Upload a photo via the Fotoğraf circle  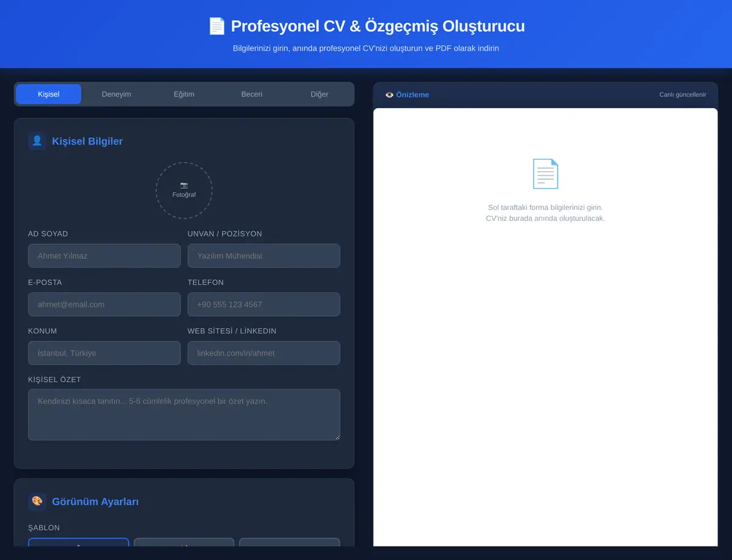[x=184, y=190]
